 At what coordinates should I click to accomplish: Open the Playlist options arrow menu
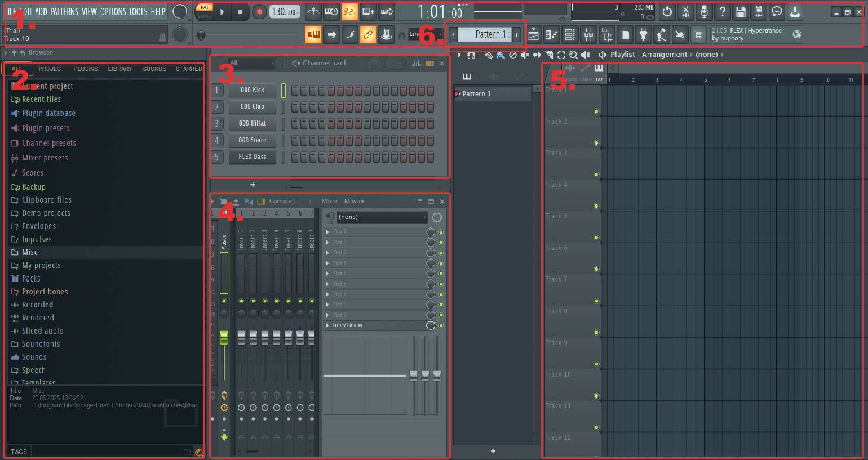(459, 55)
